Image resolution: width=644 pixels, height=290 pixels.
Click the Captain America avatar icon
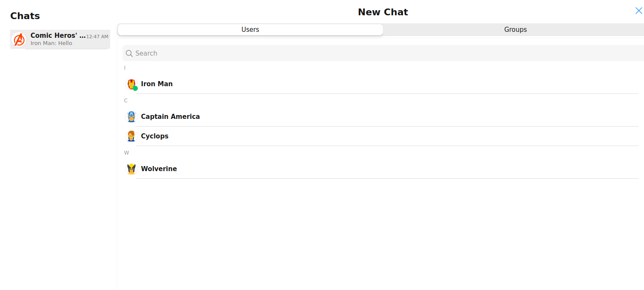pyautogui.click(x=131, y=116)
